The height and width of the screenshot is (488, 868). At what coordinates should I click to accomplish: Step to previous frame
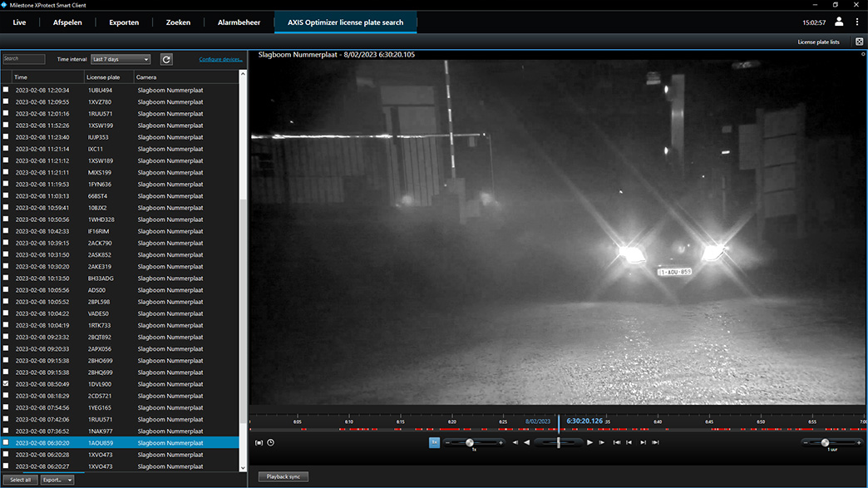click(515, 442)
